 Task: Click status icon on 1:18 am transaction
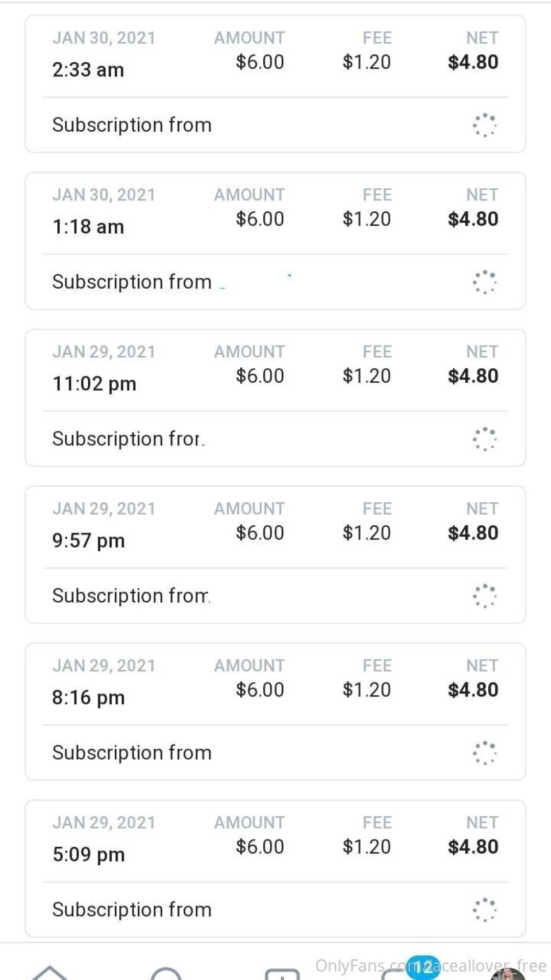[484, 282]
